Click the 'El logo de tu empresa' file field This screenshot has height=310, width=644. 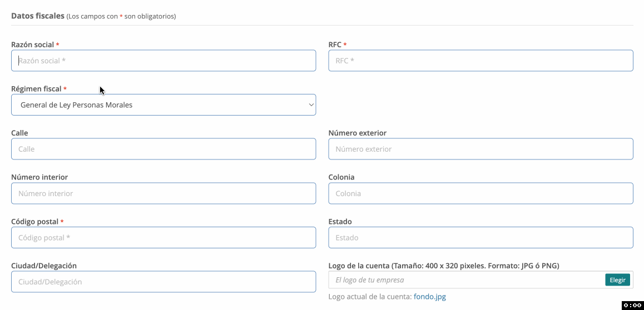click(x=466, y=280)
